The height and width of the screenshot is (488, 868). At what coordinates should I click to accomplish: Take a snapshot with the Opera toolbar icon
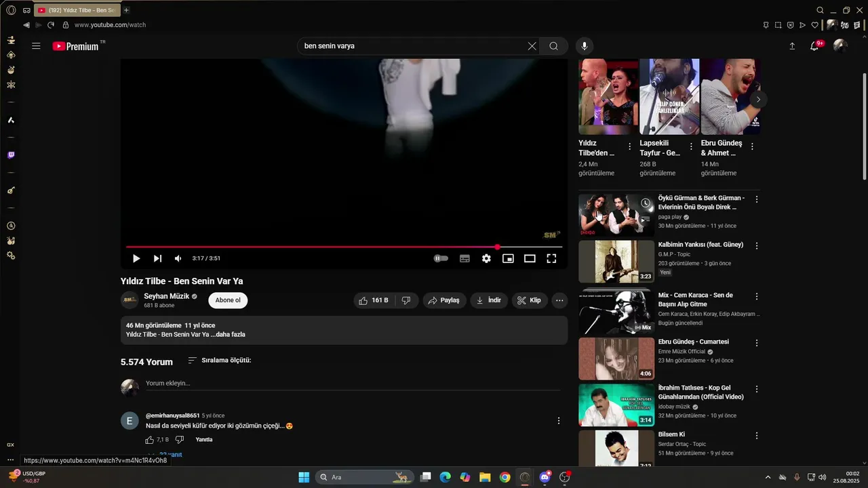778,25
